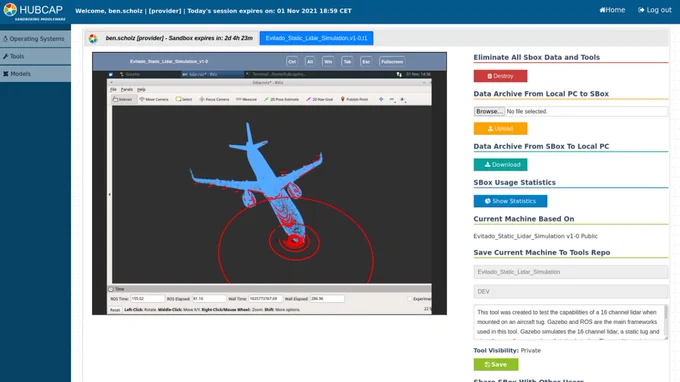
Task: Switch to the Terminal taskbar window
Action: pyautogui.click(x=276, y=74)
